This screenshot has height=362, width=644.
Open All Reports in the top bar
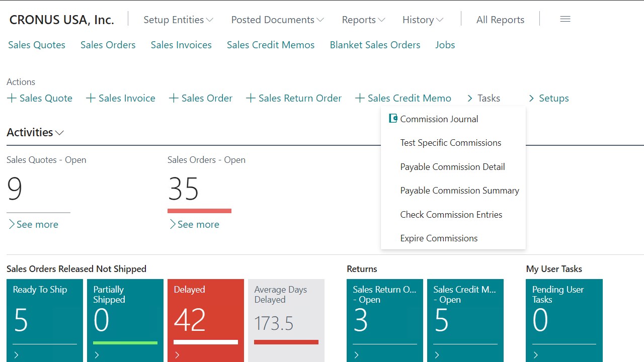tap(500, 20)
